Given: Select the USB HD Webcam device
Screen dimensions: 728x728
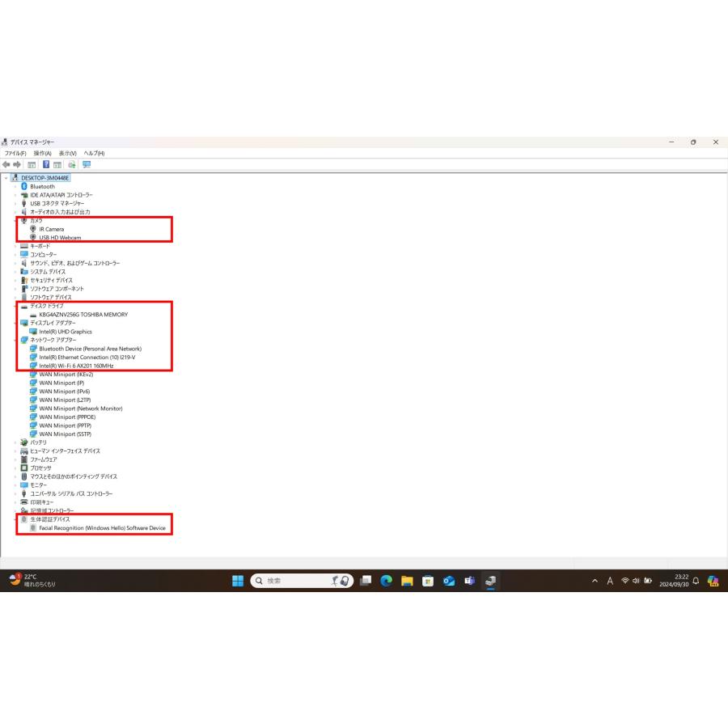Looking at the screenshot, I should pyautogui.click(x=60, y=238).
